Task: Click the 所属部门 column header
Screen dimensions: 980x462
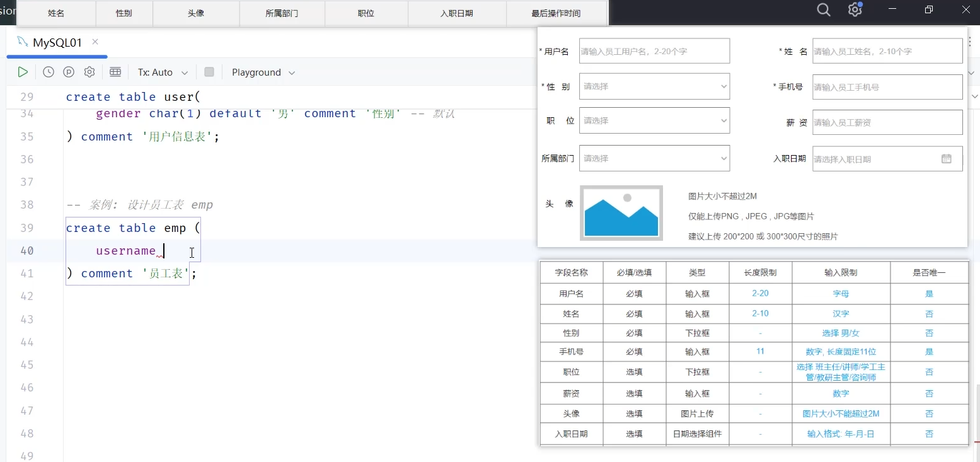Action: tap(282, 13)
